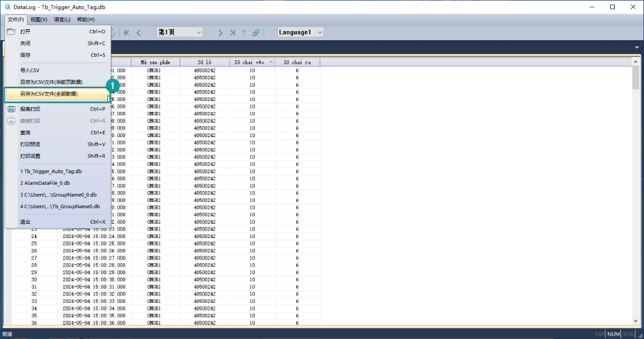The height and width of the screenshot is (339, 644).
Task: Click the vertical scrollbar down arrow
Action: (635, 321)
